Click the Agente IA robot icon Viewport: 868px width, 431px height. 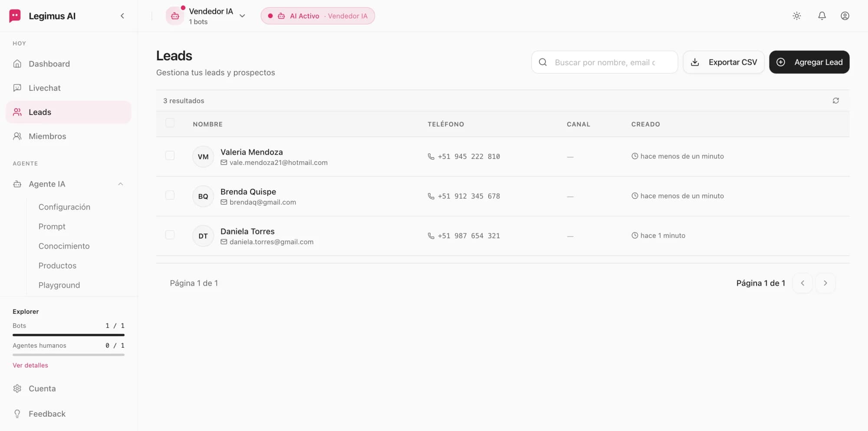click(17, 184)
